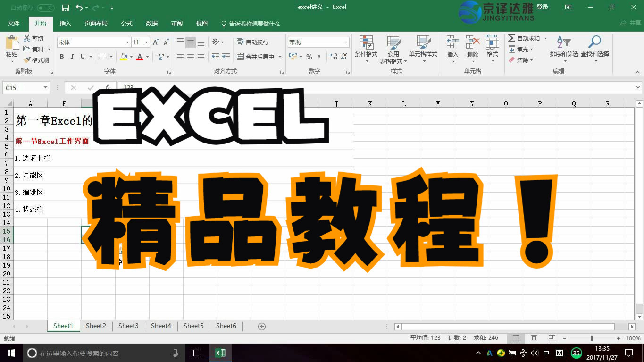644x362 pixels.
Task: Click the Name Box showing C15
Action: click(23, 87)
